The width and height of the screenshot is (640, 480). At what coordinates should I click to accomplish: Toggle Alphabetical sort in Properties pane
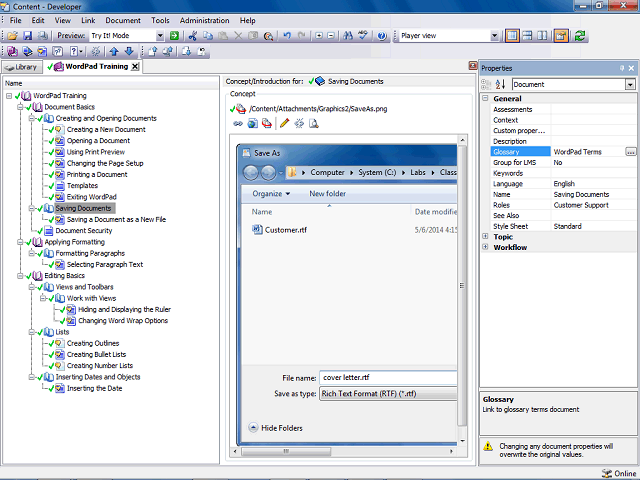(500, 84)
